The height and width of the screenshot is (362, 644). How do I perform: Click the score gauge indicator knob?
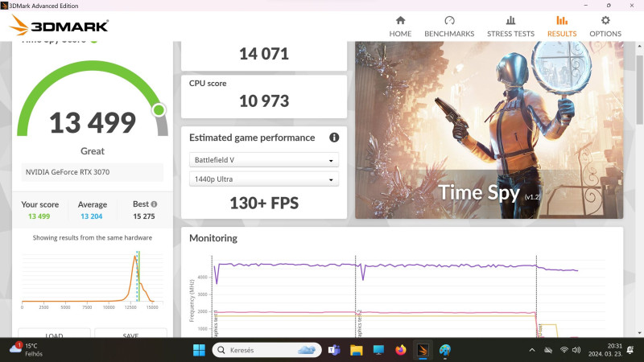coord(159,110)
